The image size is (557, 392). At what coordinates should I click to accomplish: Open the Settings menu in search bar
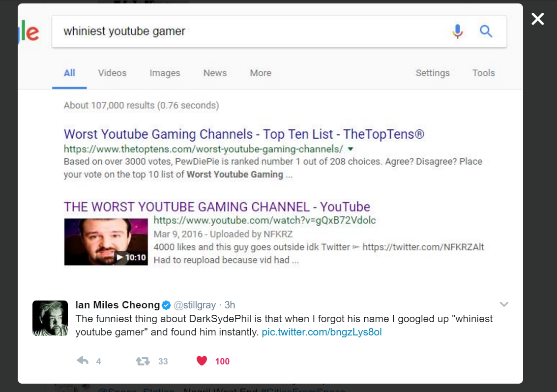tap(433, 73)
